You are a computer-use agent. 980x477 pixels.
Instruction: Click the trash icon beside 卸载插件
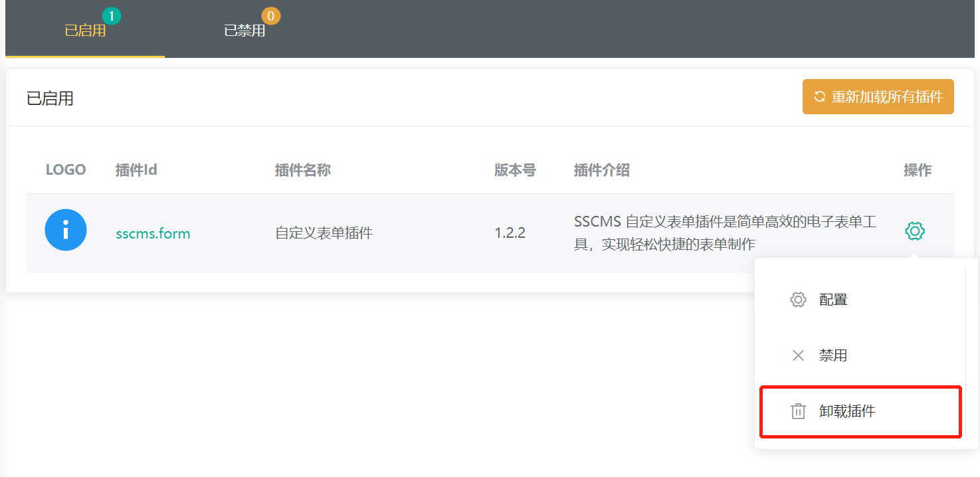[x=798, y=411]
